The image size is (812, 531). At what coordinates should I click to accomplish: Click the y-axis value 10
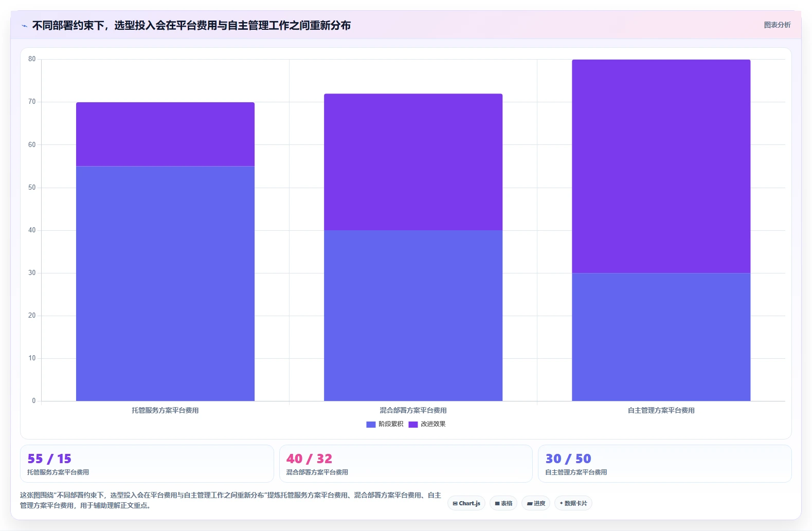(x=32, y=358)
